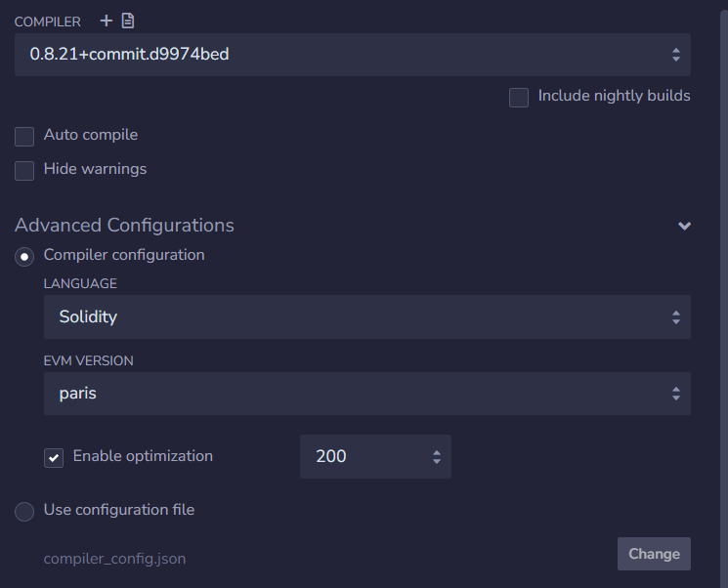Collapse Advanced Configurations with chevron icon

[684, 226]
